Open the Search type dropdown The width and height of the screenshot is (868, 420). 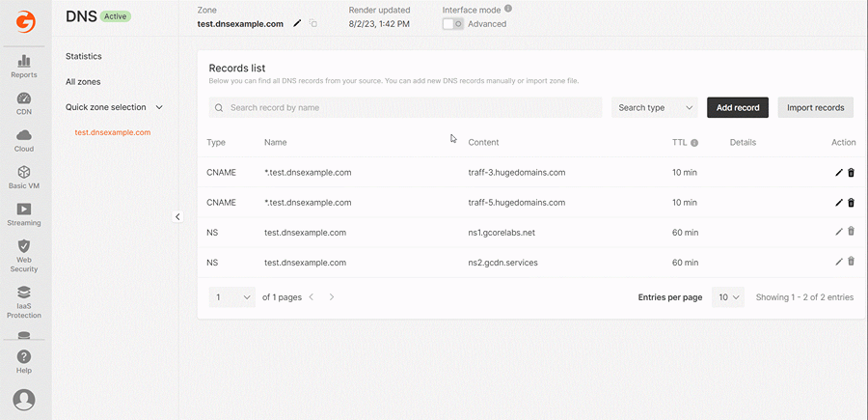pyautogui.click(x=654, y=107)
